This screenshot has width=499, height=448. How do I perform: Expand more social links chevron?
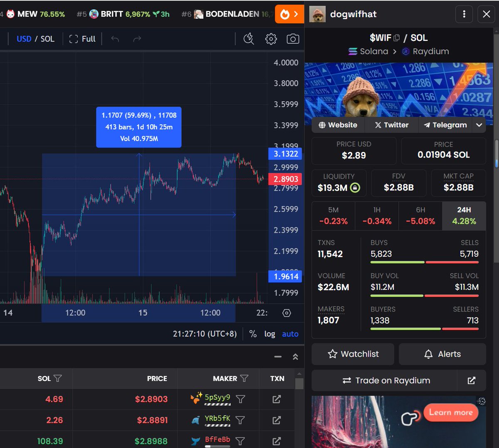pos(479,125)
